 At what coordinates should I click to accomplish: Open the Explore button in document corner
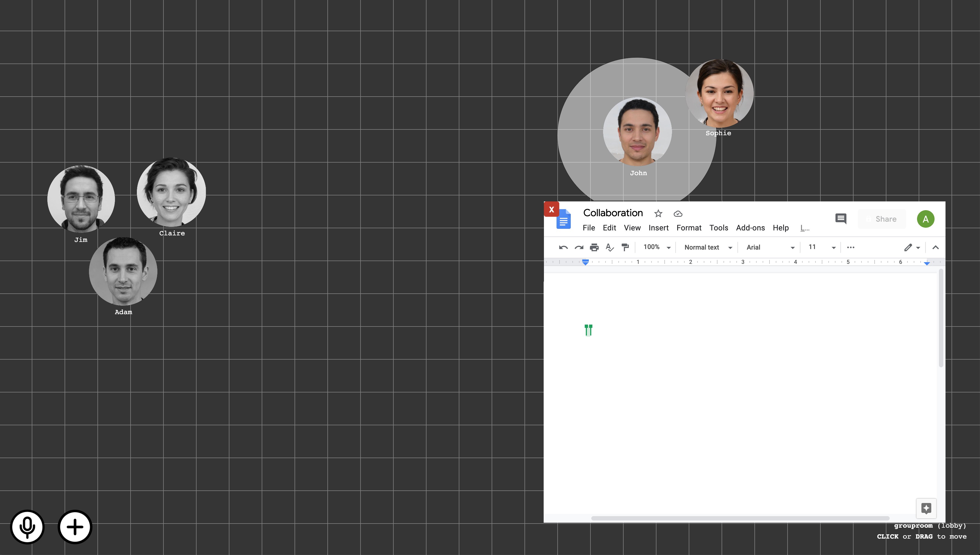tap(926, 508)
